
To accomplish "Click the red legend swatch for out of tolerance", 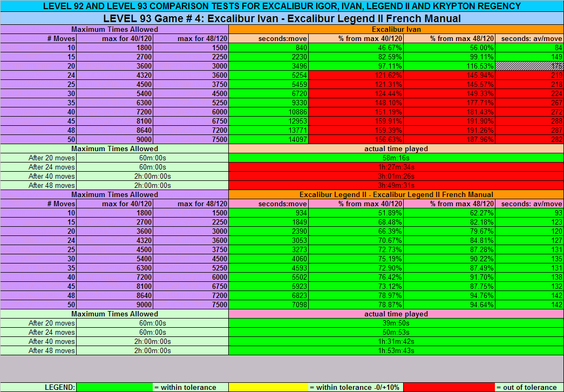I will click(x=449, y=387).
